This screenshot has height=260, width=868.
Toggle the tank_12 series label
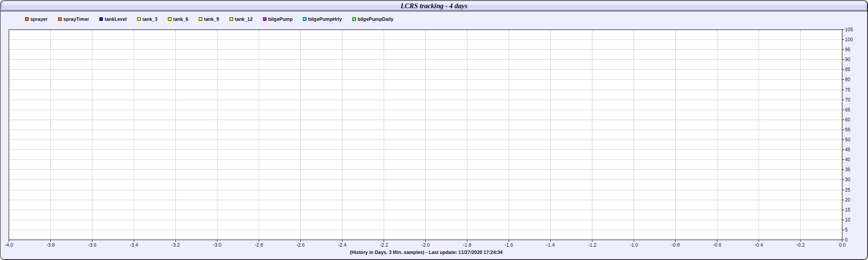pos(243,19)
